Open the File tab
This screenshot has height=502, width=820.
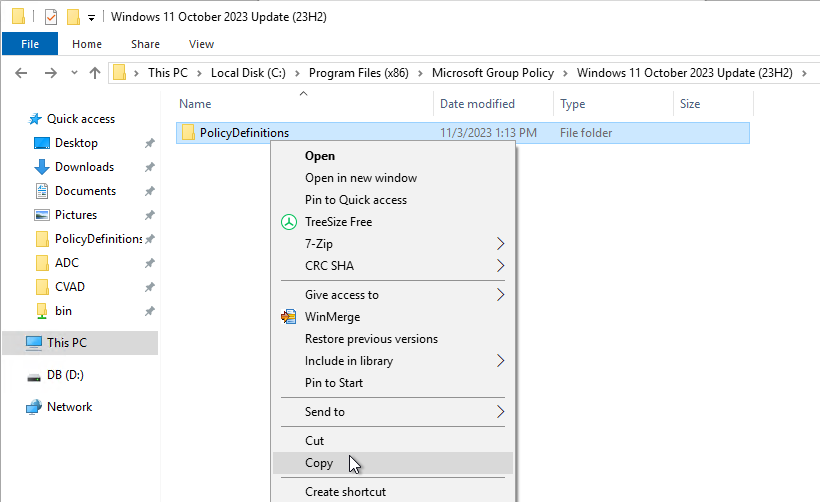click(x=30, y=44)
